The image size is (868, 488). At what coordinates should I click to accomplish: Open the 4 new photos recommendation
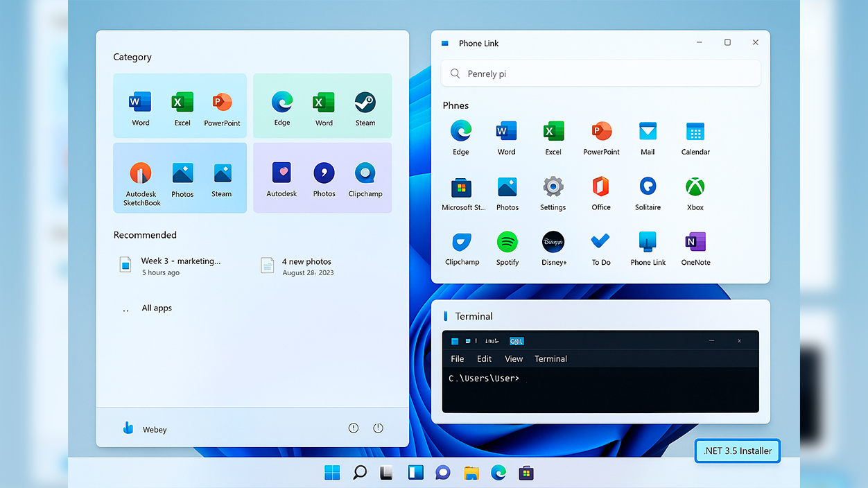[306, 265]
